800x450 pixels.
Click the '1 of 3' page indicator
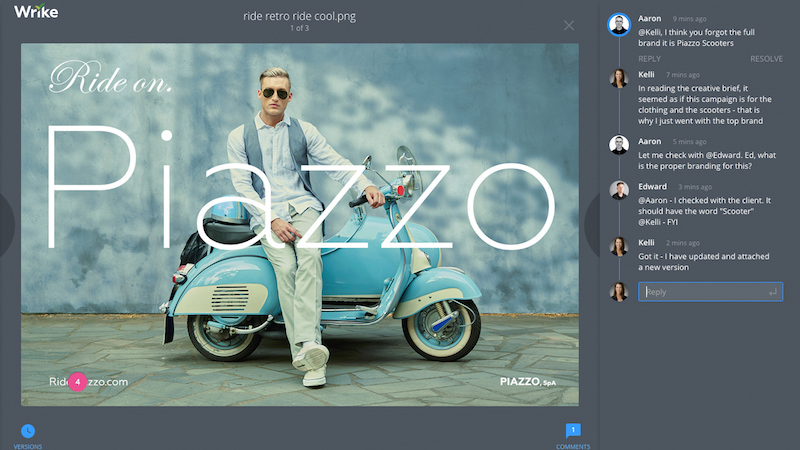(x=299, y=28)
